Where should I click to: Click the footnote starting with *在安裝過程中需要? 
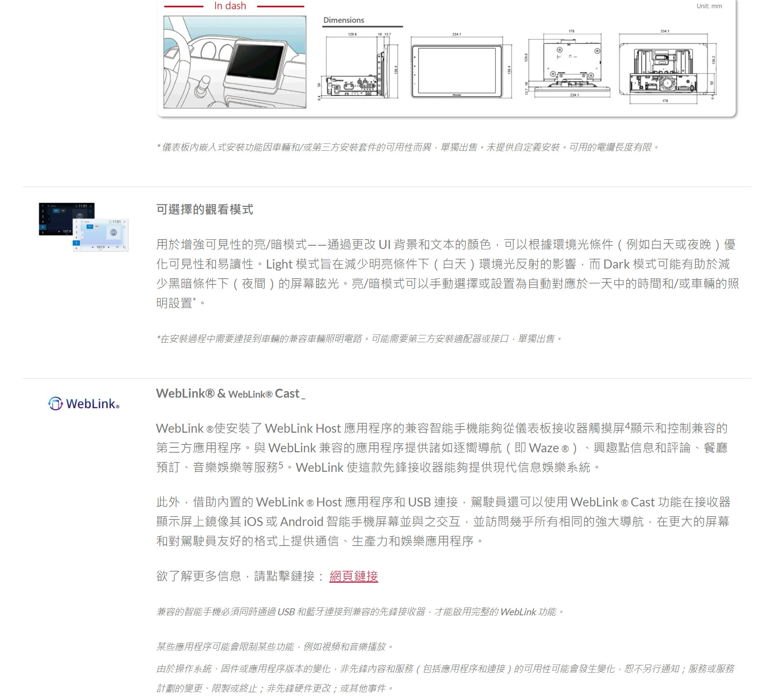pos(359,339)
